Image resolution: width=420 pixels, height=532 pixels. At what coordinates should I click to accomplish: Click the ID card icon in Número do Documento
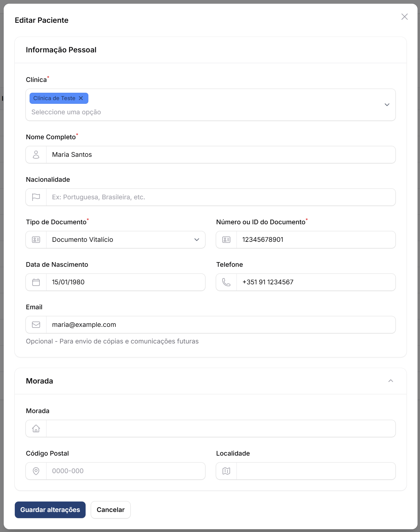[x=226, y=240]
